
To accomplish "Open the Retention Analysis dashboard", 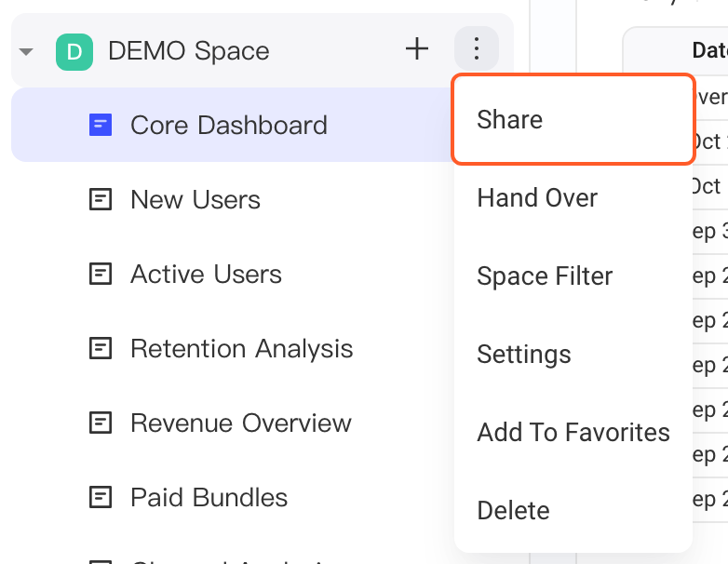I will coord(241,349).
